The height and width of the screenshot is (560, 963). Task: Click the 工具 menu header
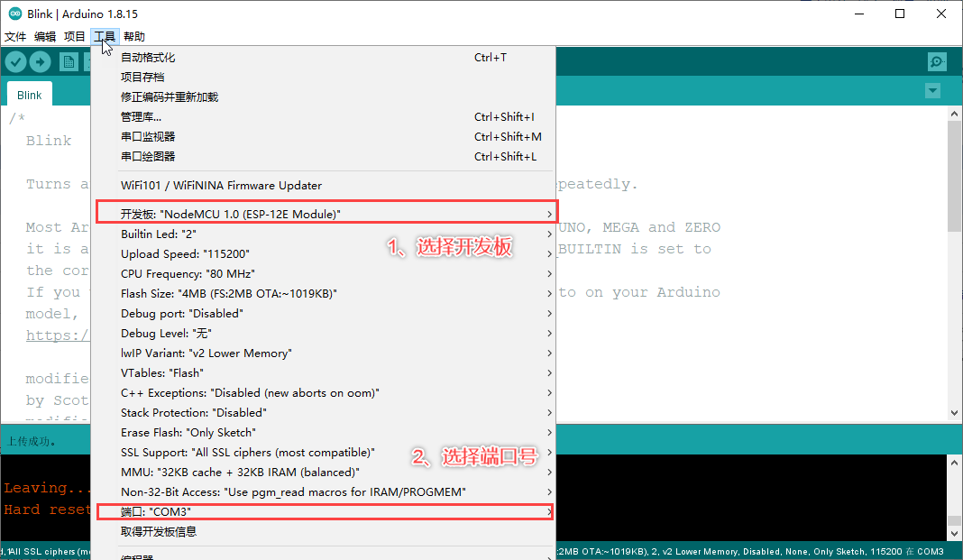(105, 36)
